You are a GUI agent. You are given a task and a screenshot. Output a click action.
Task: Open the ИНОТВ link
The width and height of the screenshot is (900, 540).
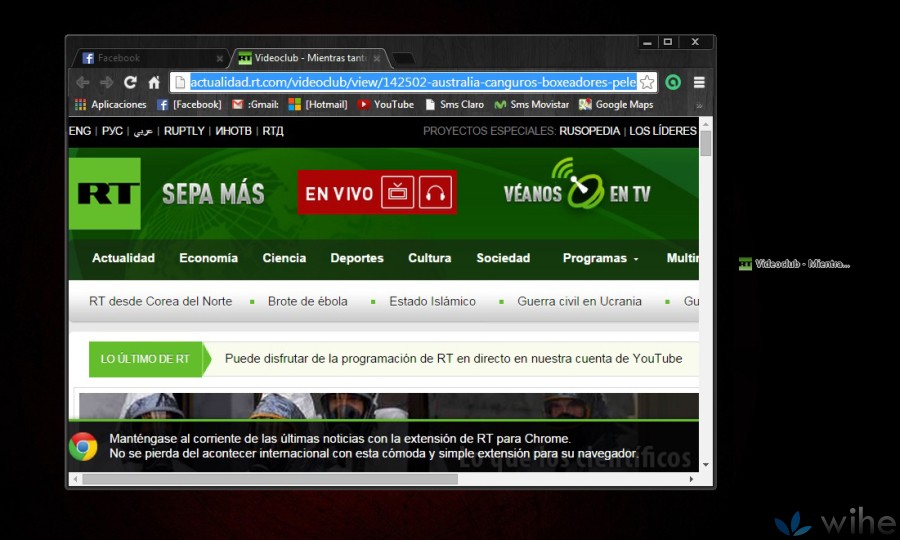pyautogui.click(x=234, y=131)
